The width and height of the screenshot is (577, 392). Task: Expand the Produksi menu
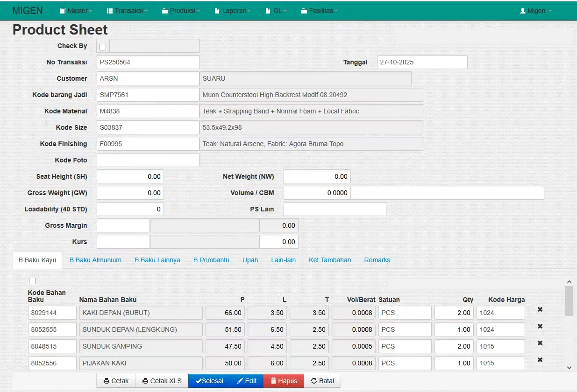pos(181,10)
